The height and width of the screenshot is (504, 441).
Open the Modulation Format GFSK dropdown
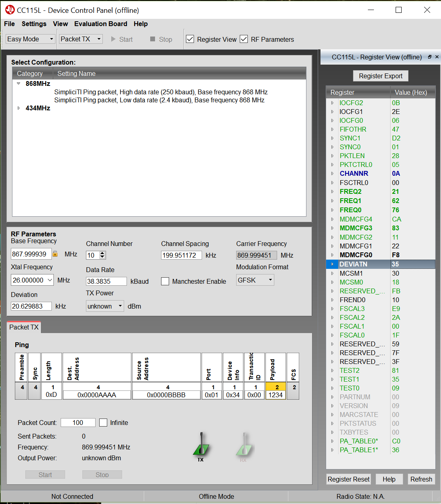[255, 280]
